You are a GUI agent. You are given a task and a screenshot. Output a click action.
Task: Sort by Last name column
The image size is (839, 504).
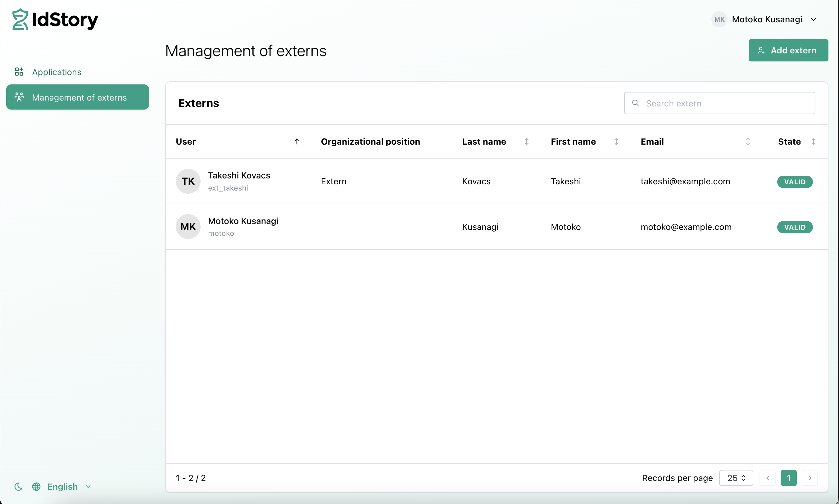[526, 142]
